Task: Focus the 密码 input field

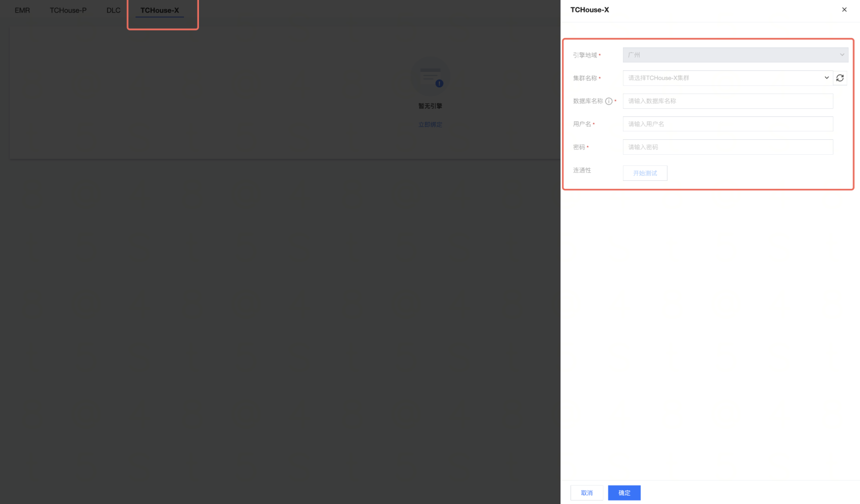Action: (x=727, y=147)
